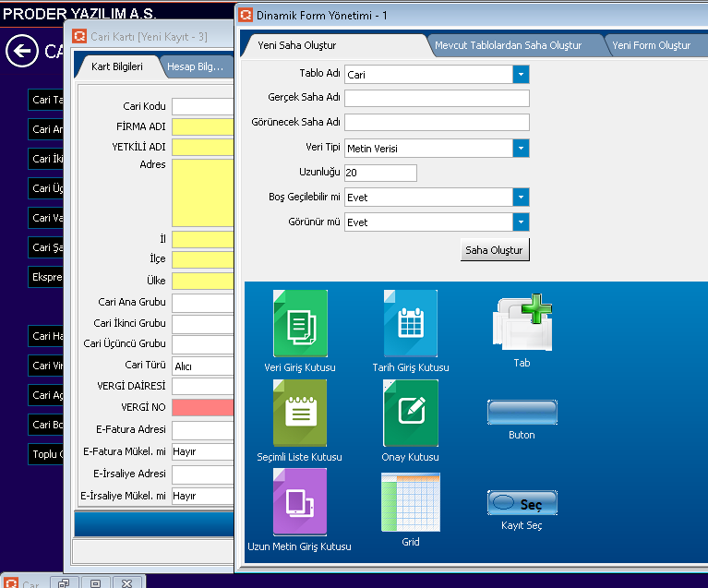Focus the Uzunluğu length field
Viewport: 708px width, 588px height.
tap(380, 173)
